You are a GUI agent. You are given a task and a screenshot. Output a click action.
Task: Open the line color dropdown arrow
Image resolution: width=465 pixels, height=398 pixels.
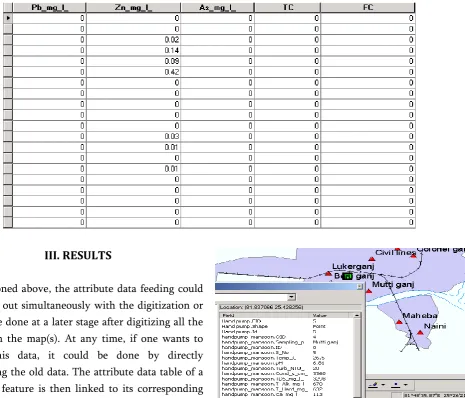pos(383,385)
